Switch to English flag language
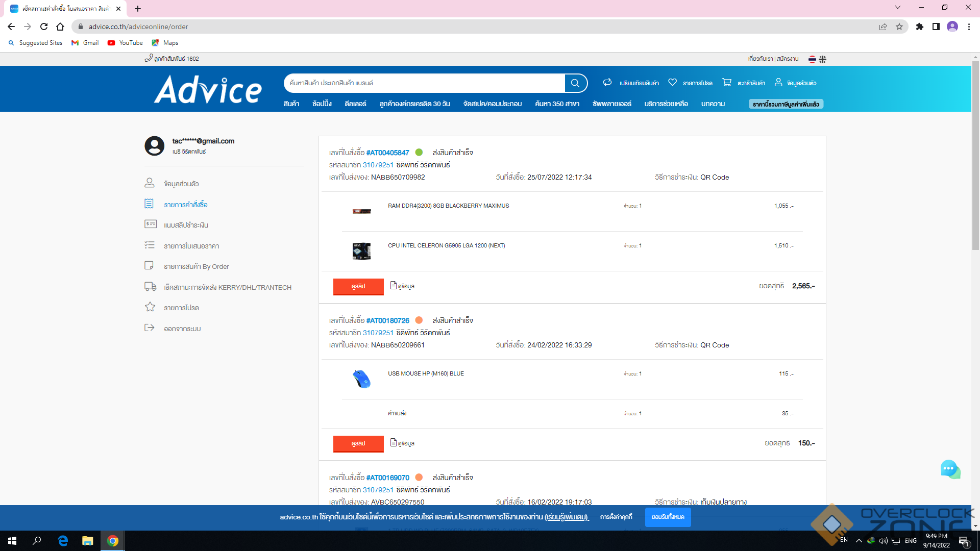 point(823,59)
